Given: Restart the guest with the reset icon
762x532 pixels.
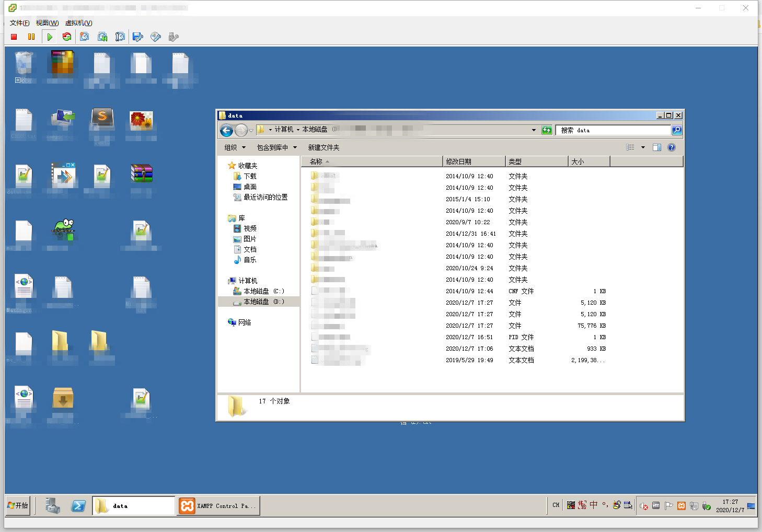Looking at the screenshot, I should pyautogui.click(x=67, y=37).
